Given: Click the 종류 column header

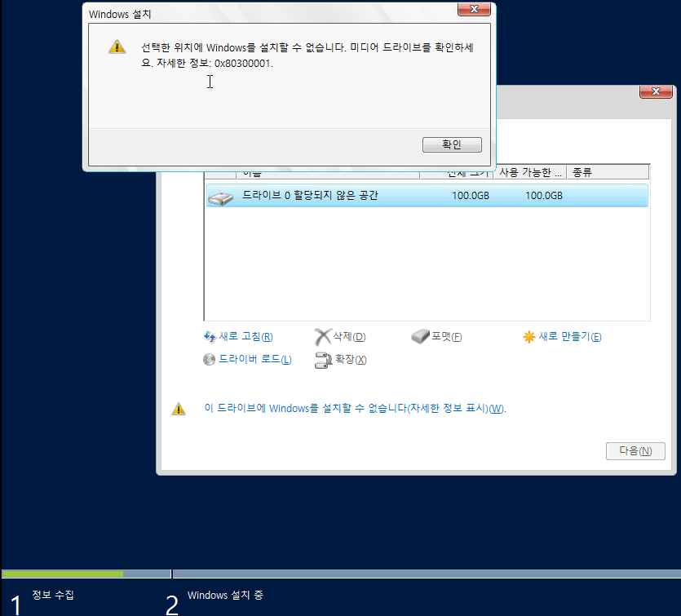Looking at the screenshot, I should point(608,172).
